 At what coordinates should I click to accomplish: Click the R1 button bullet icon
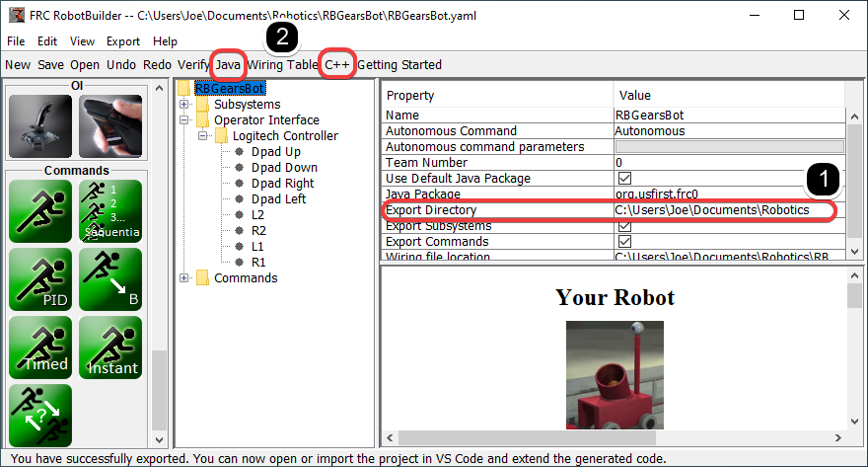(239, 262)
